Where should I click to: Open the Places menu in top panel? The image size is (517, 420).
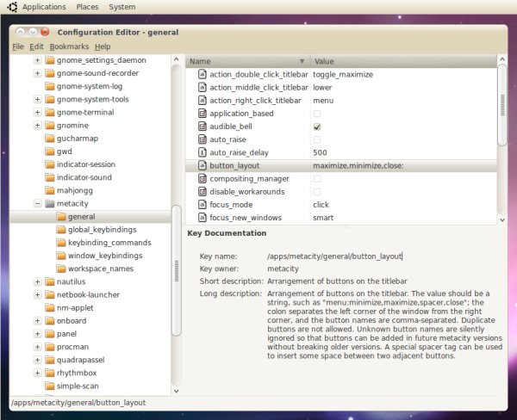tap(87, 7)
